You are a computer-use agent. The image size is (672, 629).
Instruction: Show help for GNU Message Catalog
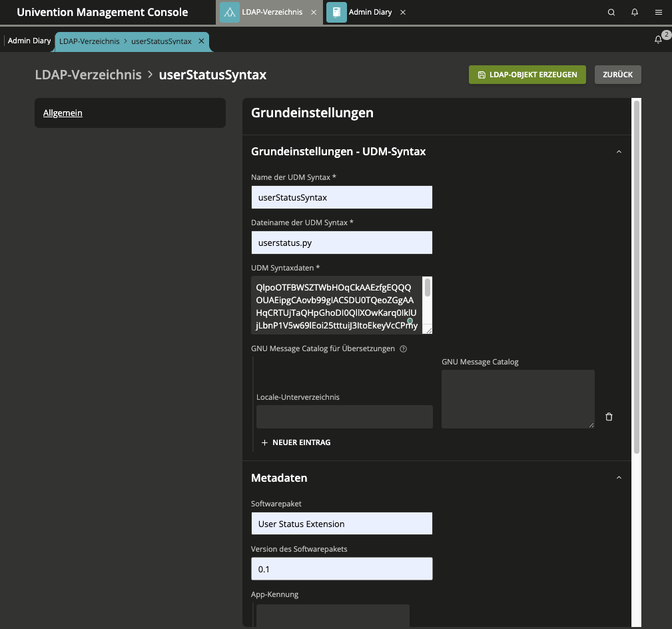(404, 348)
